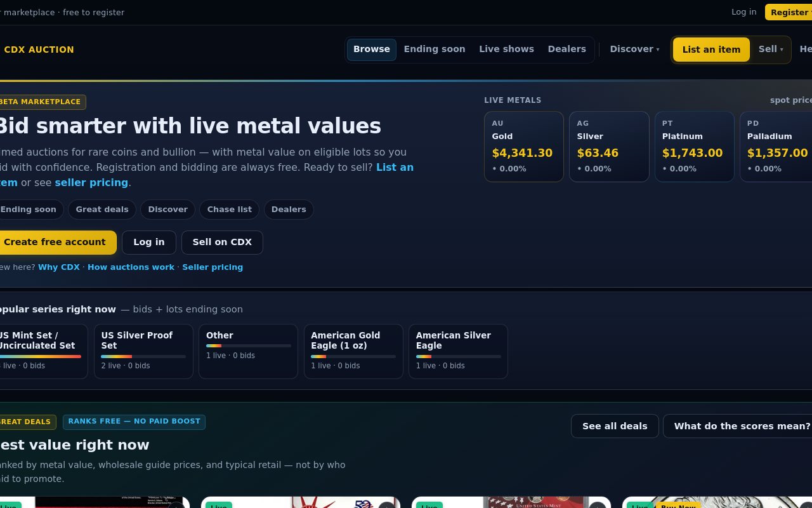Image resolution: width=812 pixels, height=508 pixels.
Task: Click the See all deals button
Action: 615,426
